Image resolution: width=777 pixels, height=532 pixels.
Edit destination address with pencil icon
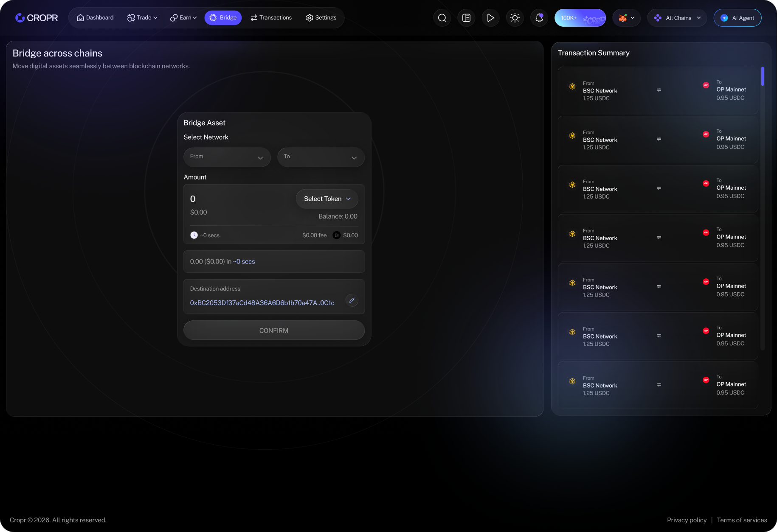(352, 300)
